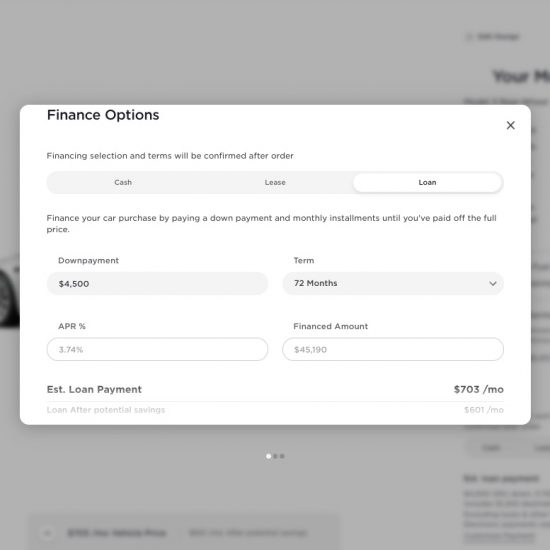Click Loan After potential savings row
The image size is (550, 550).
coord(275,410)
